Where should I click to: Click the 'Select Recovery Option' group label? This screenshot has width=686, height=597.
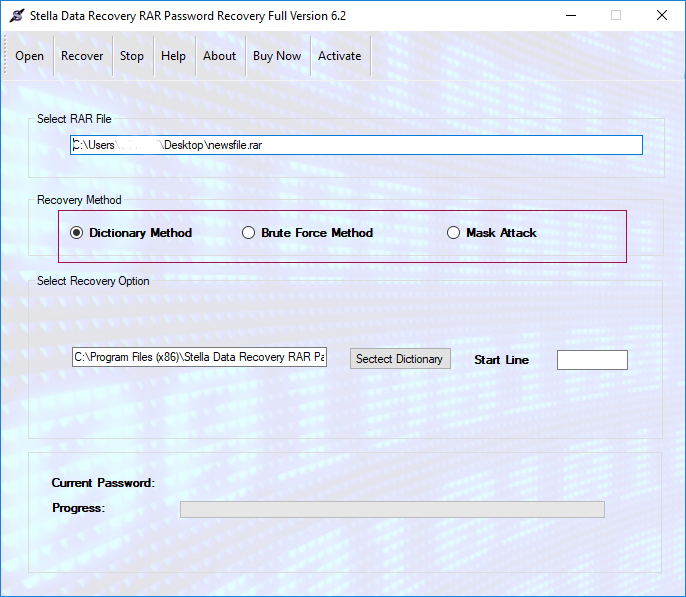tap(93, 281)
